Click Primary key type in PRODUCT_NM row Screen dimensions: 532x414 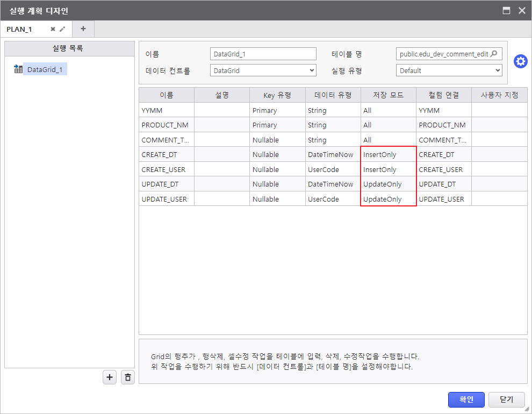click(277, 125)
